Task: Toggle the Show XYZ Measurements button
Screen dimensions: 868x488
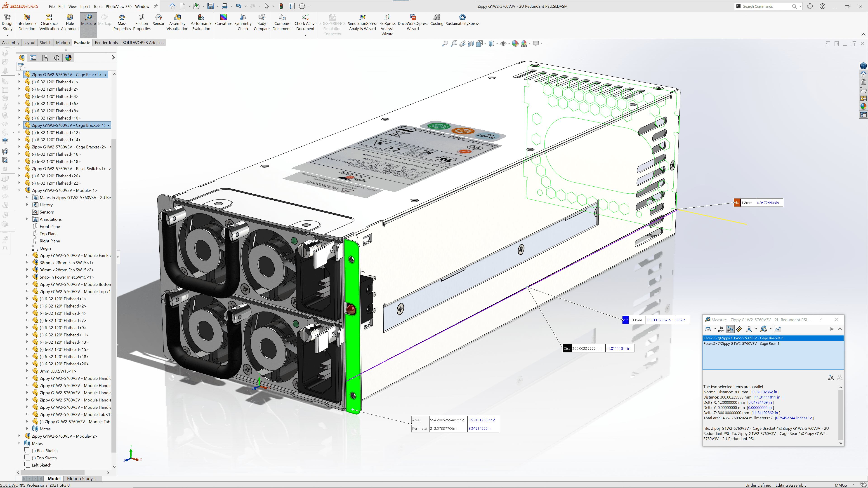Action: 730,329
